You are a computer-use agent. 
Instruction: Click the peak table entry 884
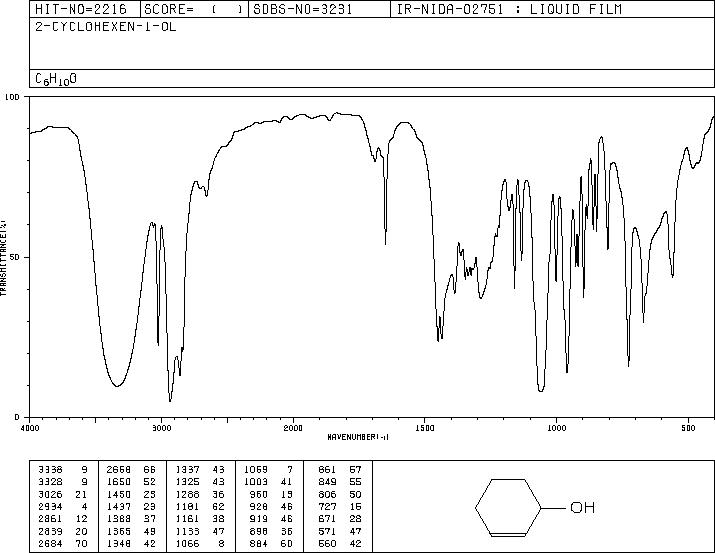(259, 543)
